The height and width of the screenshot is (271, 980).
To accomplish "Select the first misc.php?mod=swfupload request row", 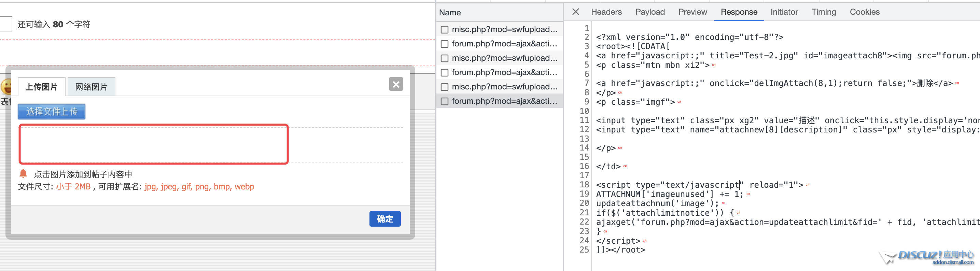I will [500, 29].
